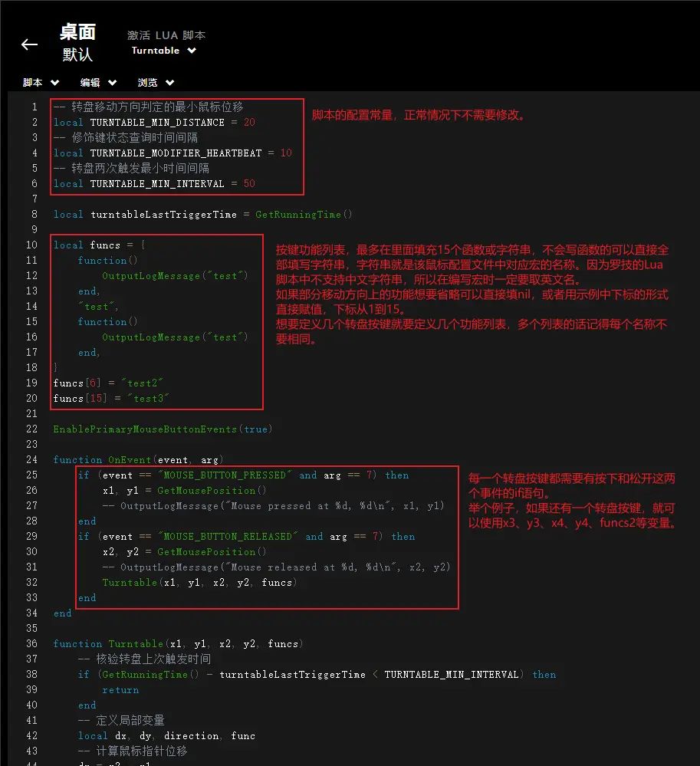Click the function Turntable definition on line 36
The image size is (700, 766).
(x=179, y=643)
